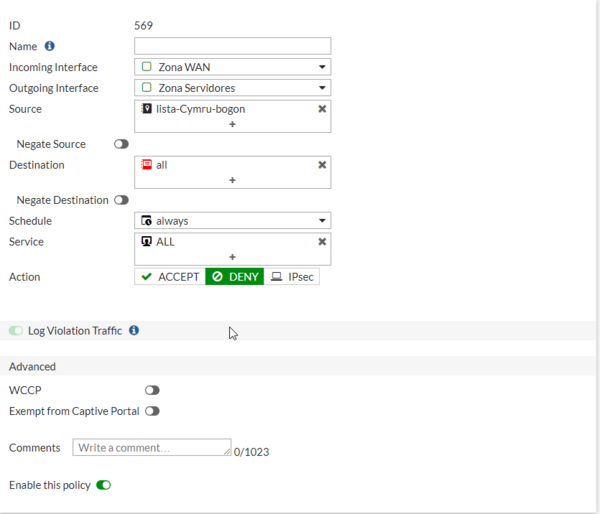This screenshot has height=514, width=600.
Task: Click the info icon next to Name
Action: click(x=50, y=46)
